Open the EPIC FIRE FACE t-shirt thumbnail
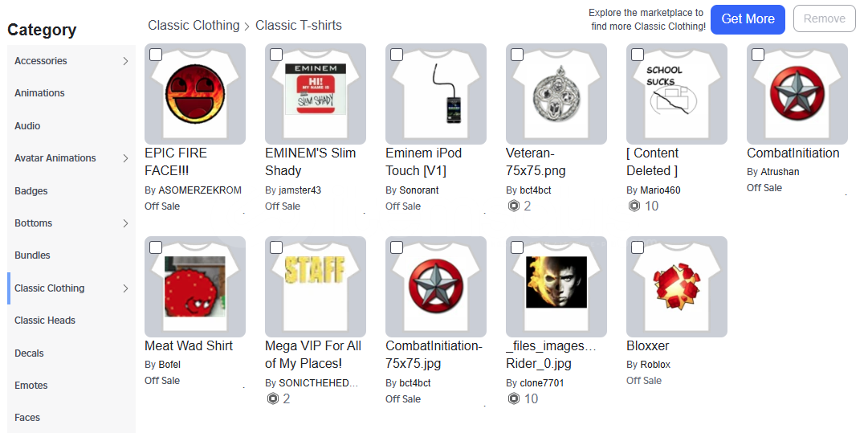Screen dimensions: 868x433 pyautogui.click(x=195, y=94)
